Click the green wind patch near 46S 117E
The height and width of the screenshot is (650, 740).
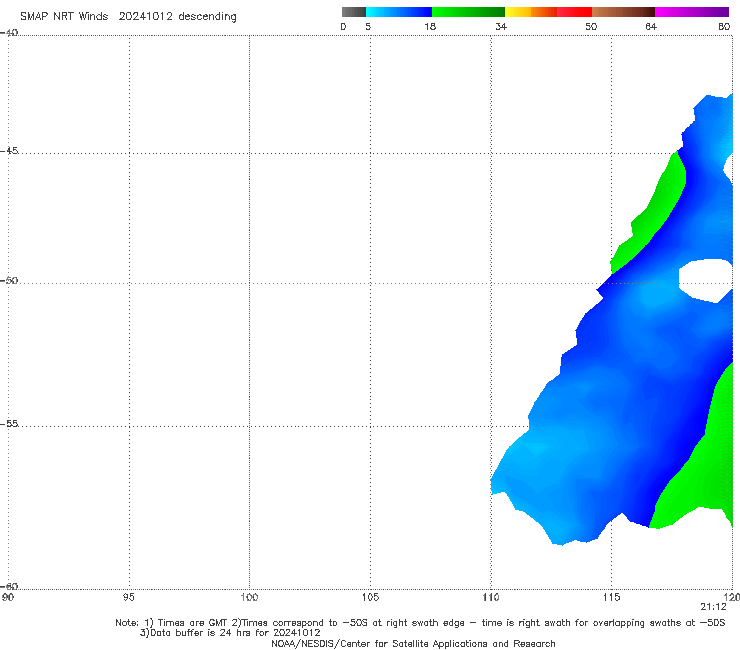[661, 208]
